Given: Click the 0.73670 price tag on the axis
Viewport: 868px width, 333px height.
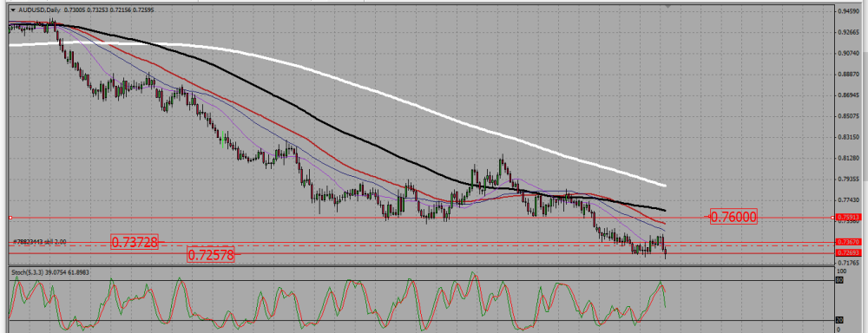Looking at the screenshot, I should (x=848, y=242).
